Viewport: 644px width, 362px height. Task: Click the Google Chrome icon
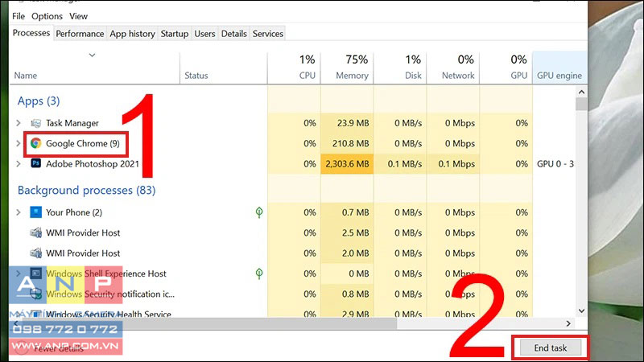tap(35, 143)
